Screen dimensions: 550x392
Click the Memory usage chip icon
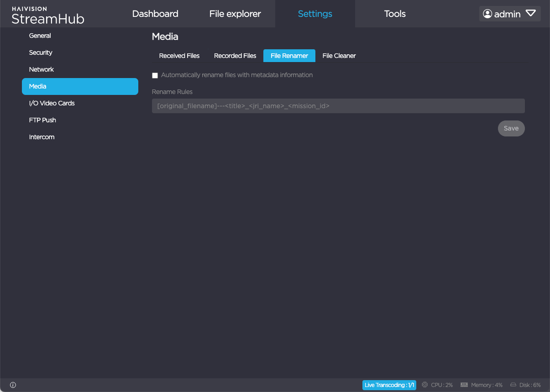[465, 385]
